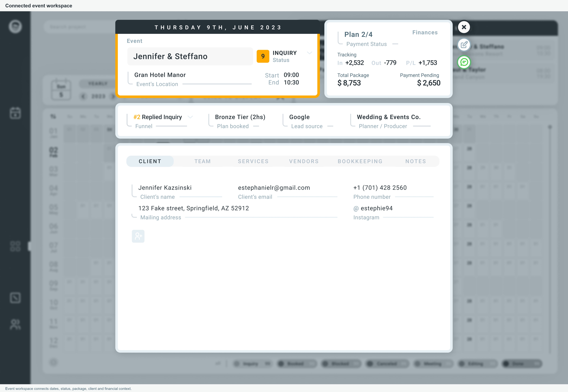
Task: Click the Thursday 9th June 2023 date header
Action: click(x=218, y=27)
